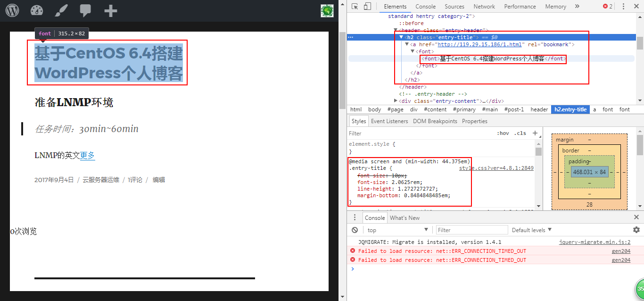
Task: Open the Performance tab
Action: (520, 7)
